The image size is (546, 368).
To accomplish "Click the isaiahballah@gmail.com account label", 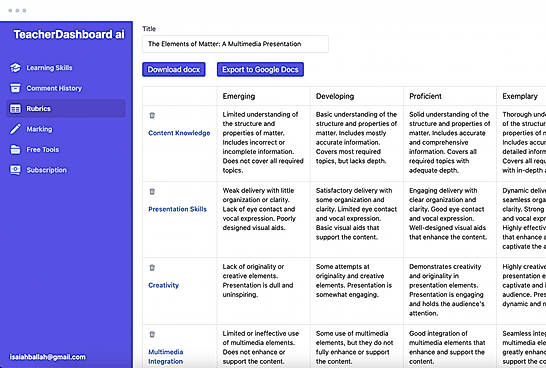I will (x=47, y=357).
